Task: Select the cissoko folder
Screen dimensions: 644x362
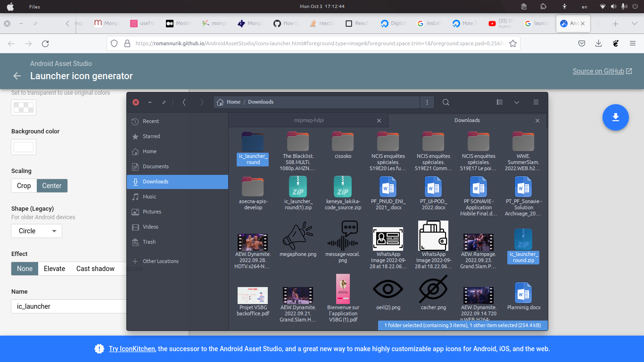Action: [x=343, y=145]
